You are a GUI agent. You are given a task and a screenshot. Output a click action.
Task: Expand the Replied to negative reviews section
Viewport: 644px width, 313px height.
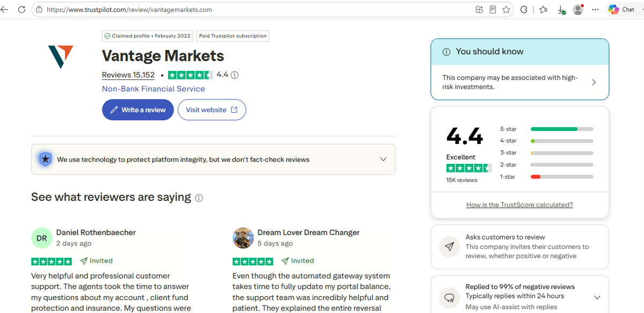point(597,297)
